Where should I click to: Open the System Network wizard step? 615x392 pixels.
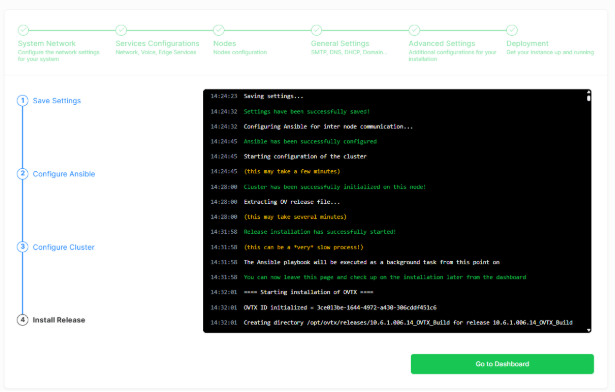pyautogui.click(x=47, y=44)
